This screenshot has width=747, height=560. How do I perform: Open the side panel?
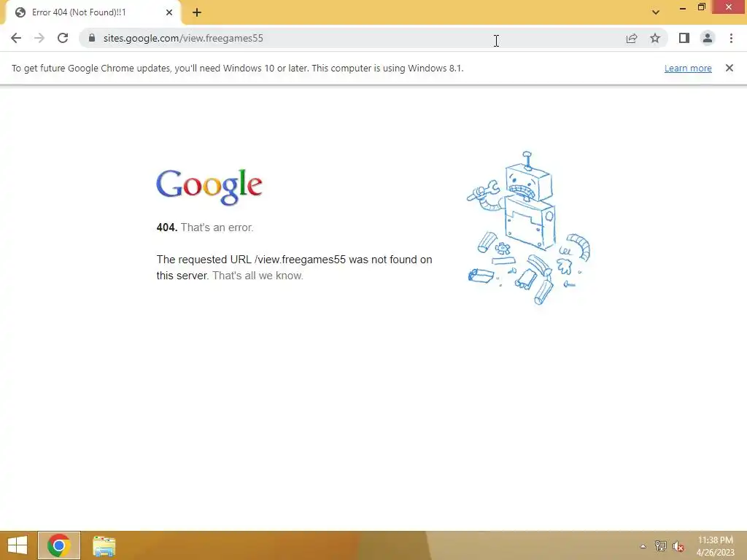[684, 38]
